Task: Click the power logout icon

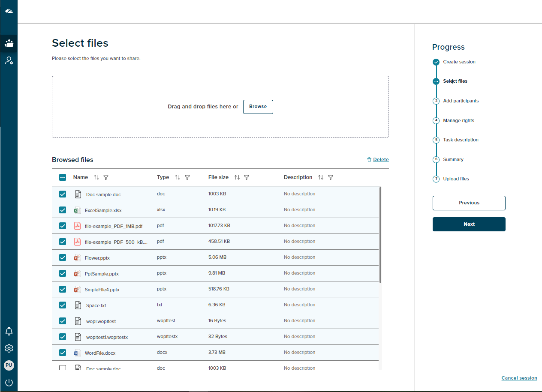Action: click(9, 382)
